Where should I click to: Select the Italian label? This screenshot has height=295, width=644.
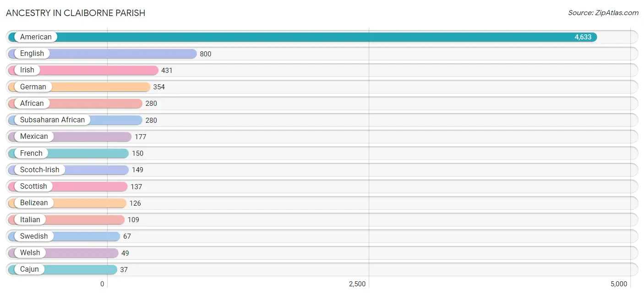[x=30, y=219]
